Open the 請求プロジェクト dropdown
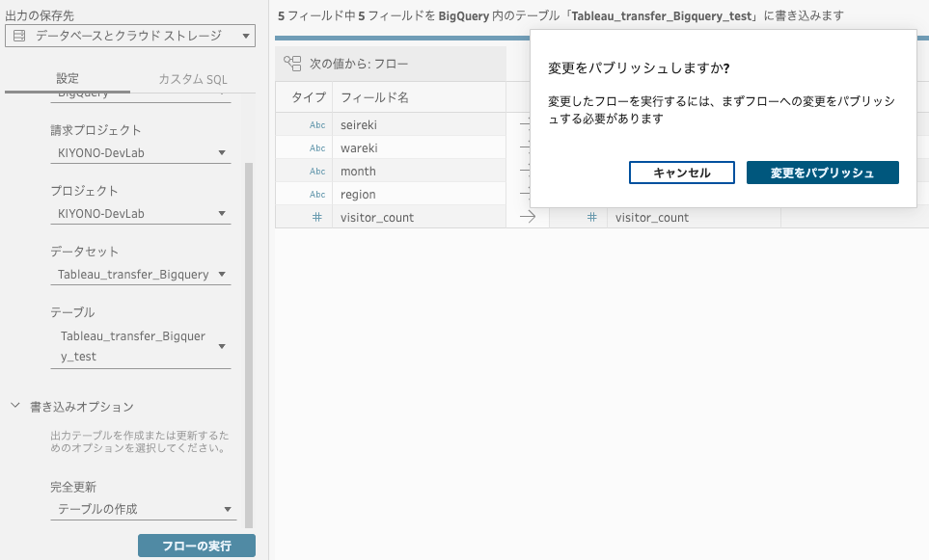929x560 pixels. pyautogui.click(x=141, y=152)
